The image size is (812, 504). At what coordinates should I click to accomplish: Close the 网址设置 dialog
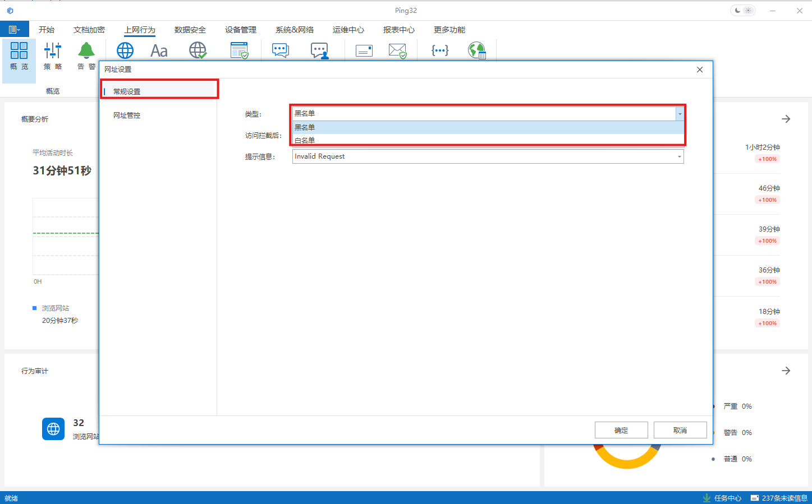[699, 70]
